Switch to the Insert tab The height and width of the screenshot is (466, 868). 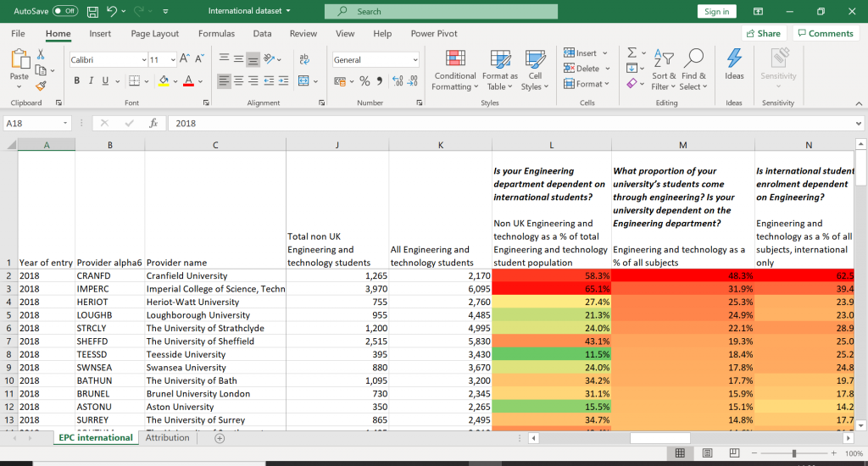(x=100, y=34)
